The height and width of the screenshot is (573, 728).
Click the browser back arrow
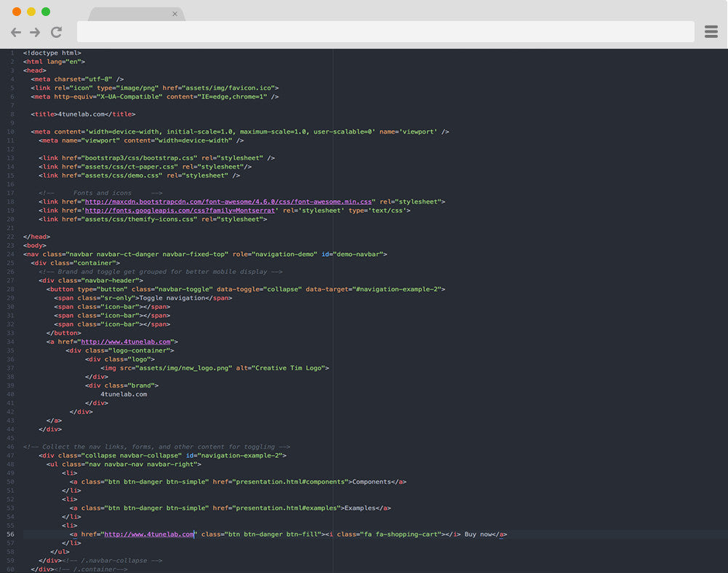(15, 32)
